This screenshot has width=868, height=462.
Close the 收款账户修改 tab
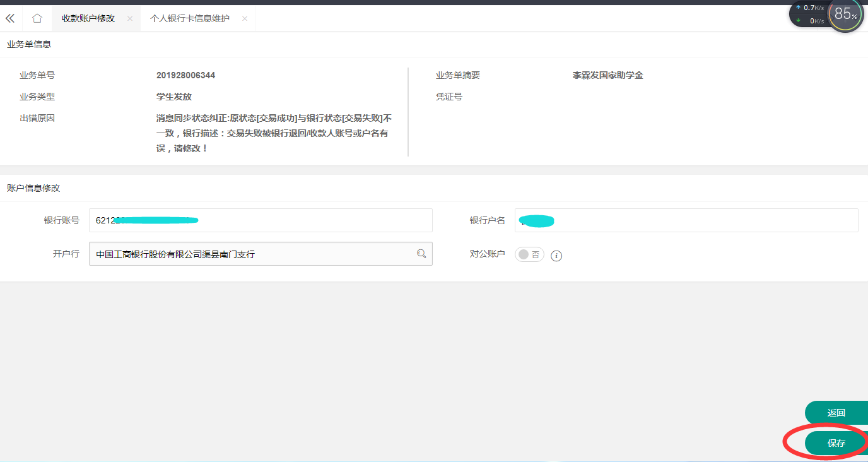pyautogui.click(x=130, y=19)
